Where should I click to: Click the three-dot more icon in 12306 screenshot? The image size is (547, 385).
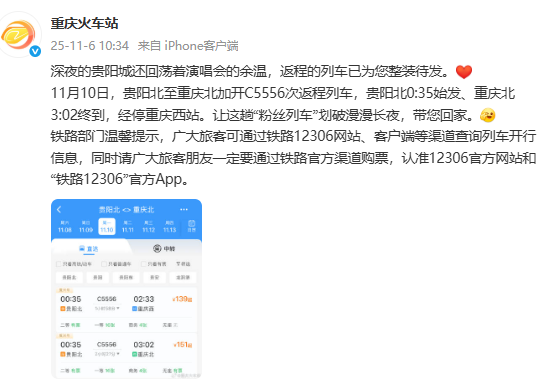point(184,209)
